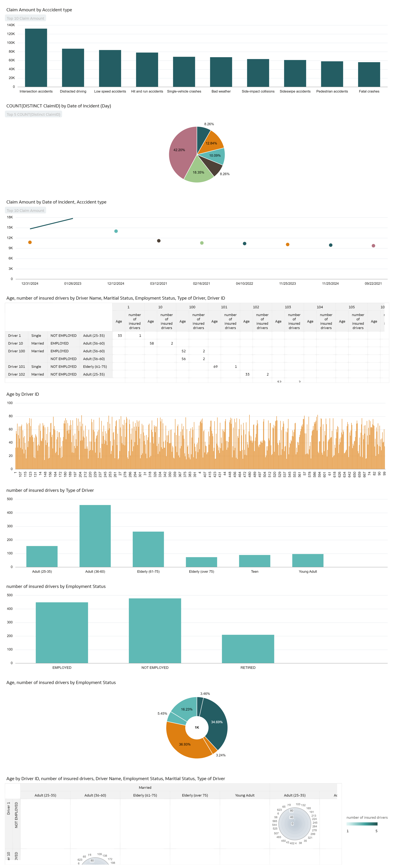Click the Elderly (over 75) pivot column header
The width and height of the screenshot is (394, 868).
195,795
